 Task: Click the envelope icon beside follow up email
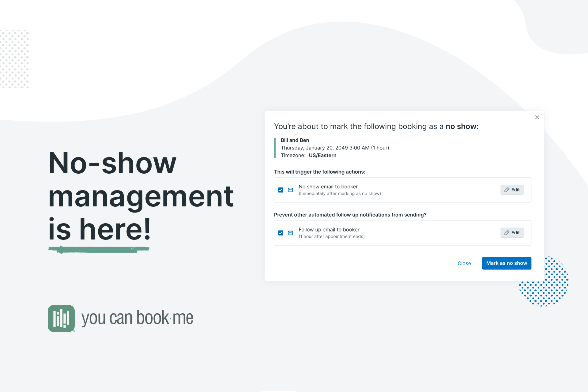point(290,233)
